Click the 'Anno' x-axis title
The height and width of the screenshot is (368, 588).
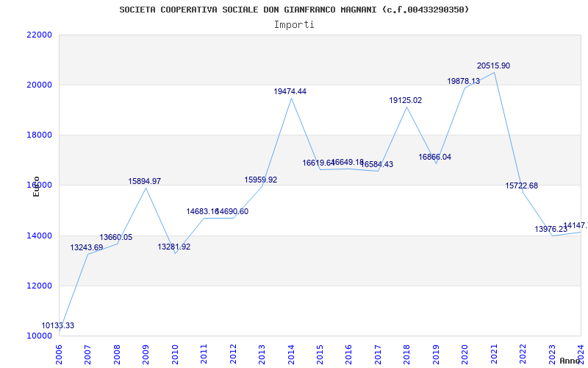570,361
